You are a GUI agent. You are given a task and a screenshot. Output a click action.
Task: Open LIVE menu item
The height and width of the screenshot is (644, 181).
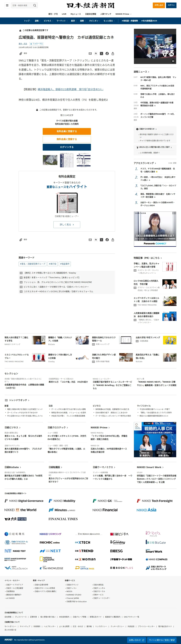64,14
